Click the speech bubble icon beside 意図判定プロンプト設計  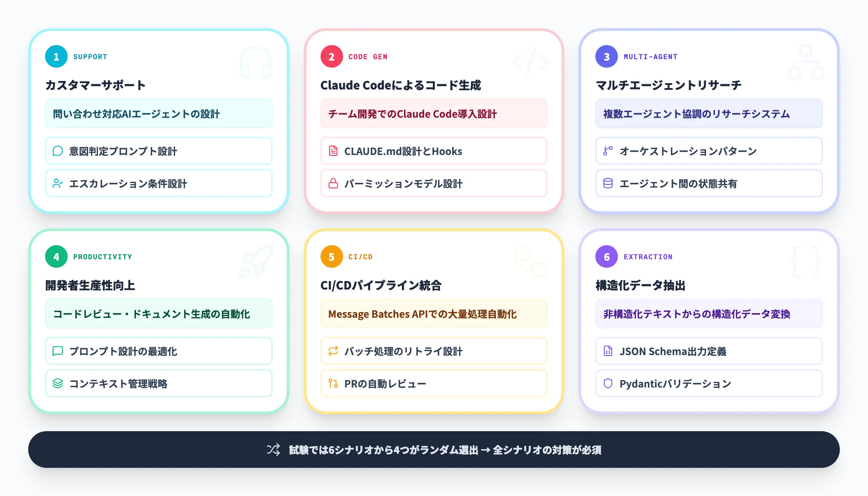58,151
